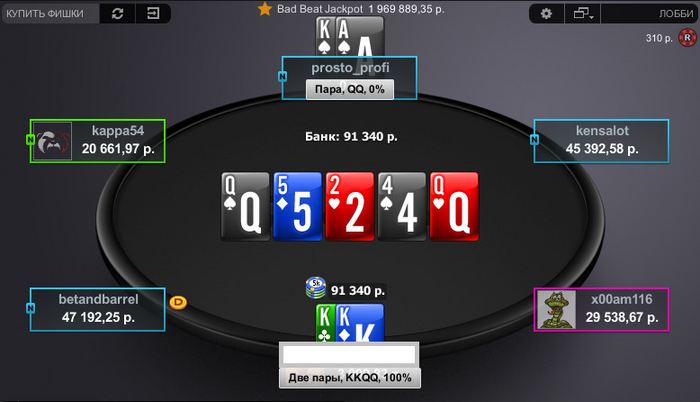700x402 pixels.
Task: Click the Bad Beat Jackpot star icon
Action: click(265, 8)
